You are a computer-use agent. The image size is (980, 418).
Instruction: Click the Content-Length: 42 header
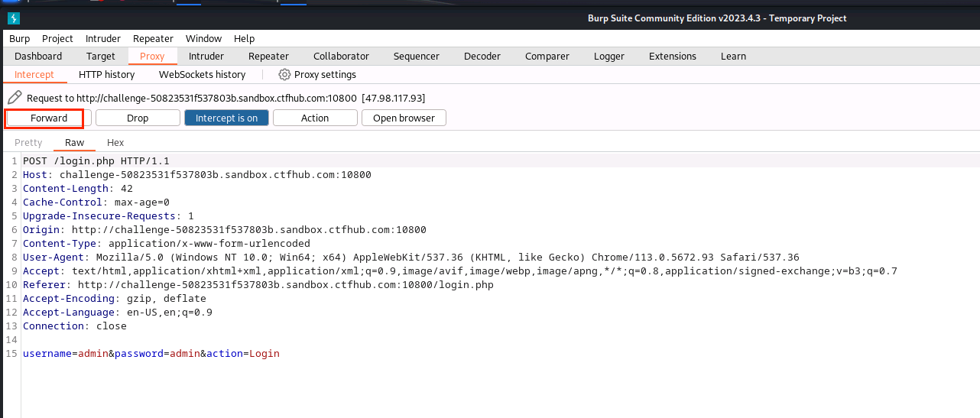pyautogui.click(x=78, y=188)
